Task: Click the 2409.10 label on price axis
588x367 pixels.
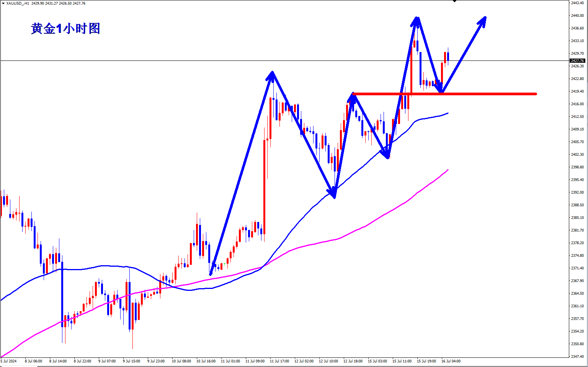Action: (577, 129)
